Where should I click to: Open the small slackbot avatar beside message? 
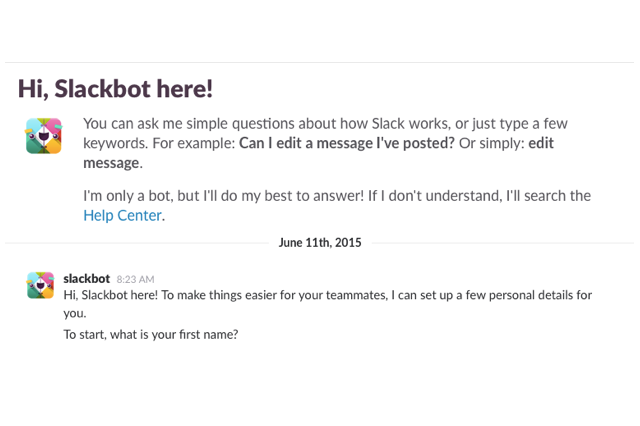coord(40,285)
